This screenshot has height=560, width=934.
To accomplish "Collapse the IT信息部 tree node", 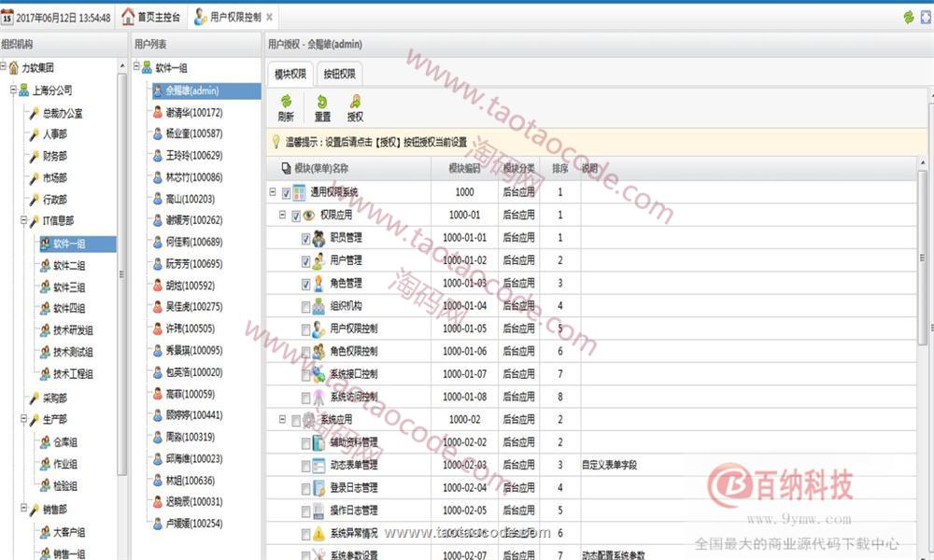I will [x=22, y=221].
